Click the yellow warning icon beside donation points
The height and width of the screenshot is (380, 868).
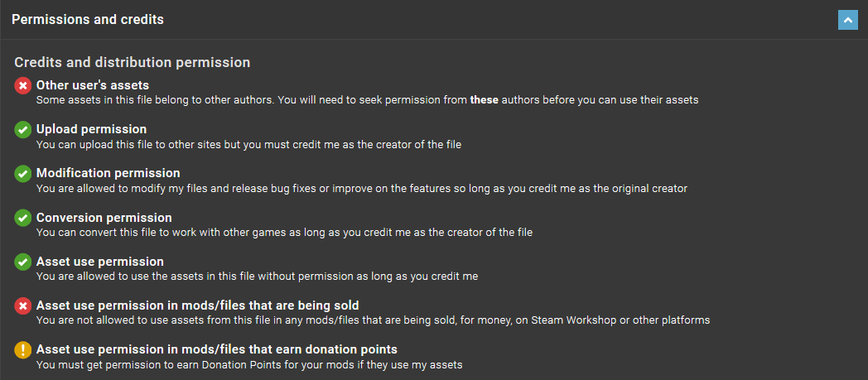tap(22, 349)
